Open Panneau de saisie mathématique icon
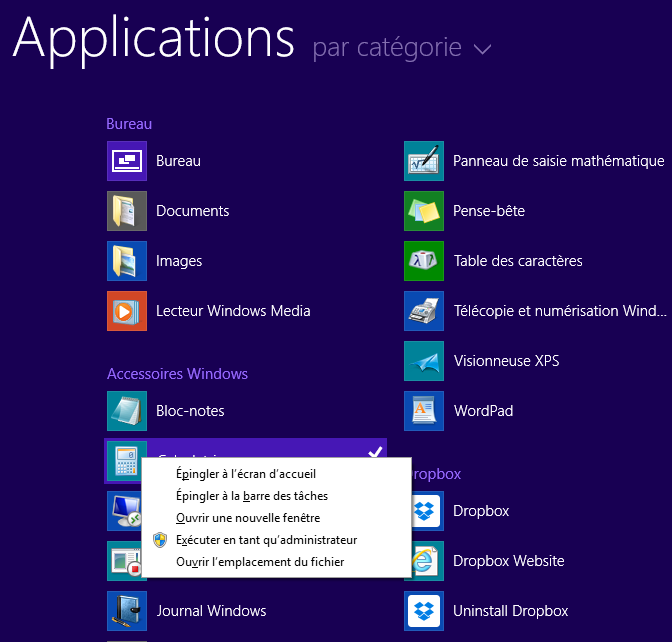The image size is (672, 642). pos(424,161)
